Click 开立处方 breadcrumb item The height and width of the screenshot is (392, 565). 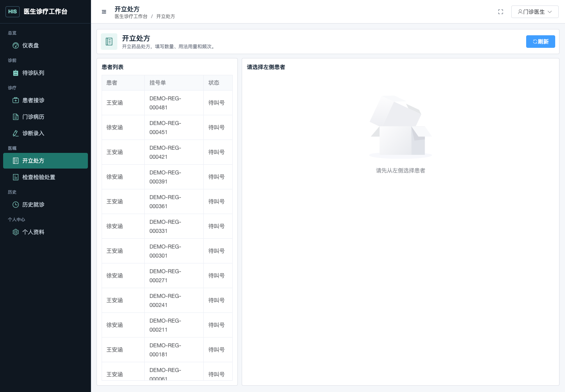pyautogui.click(x=166, y=16)
